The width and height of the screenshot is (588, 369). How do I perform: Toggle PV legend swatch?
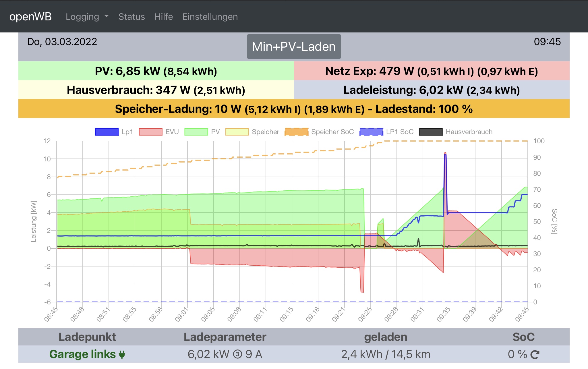(196, 132)
